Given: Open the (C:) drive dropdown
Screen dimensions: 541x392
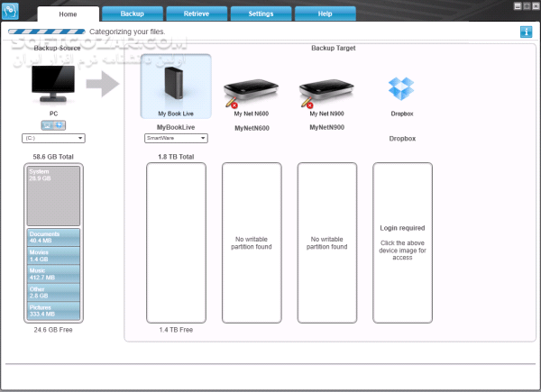Looking at the screenshot, I should 52,138.
